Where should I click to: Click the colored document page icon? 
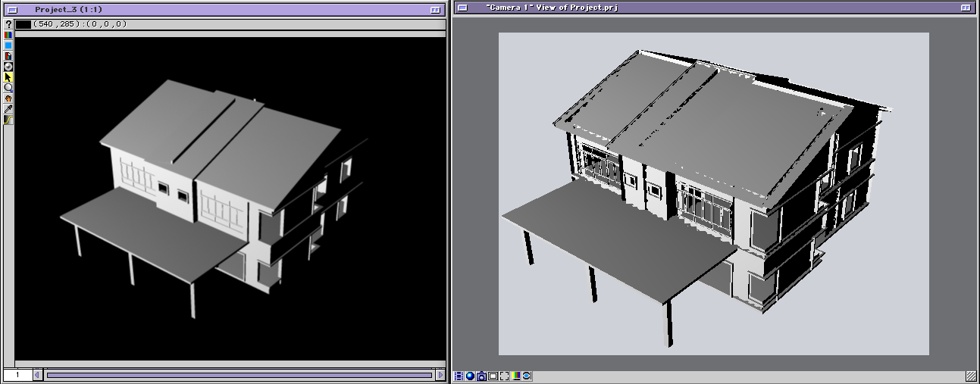8,56
